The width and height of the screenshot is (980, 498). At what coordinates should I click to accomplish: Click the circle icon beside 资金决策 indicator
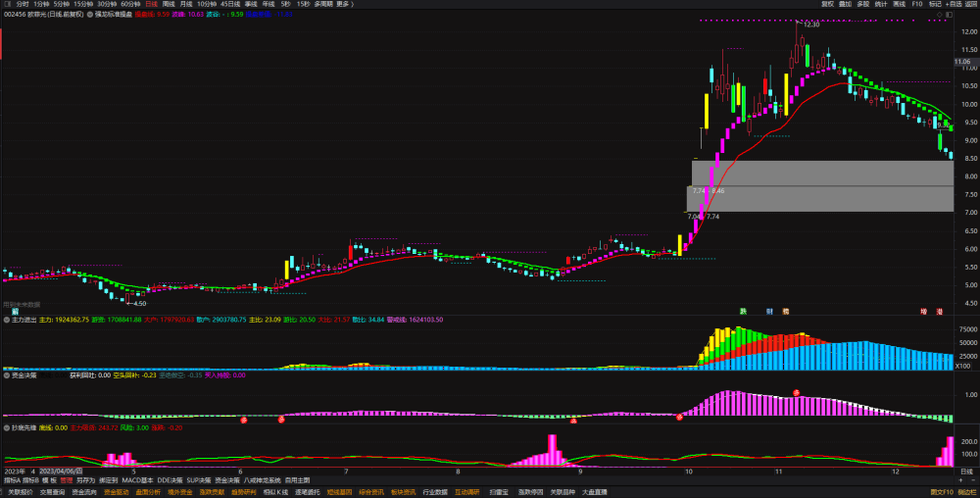coord(7,375)
